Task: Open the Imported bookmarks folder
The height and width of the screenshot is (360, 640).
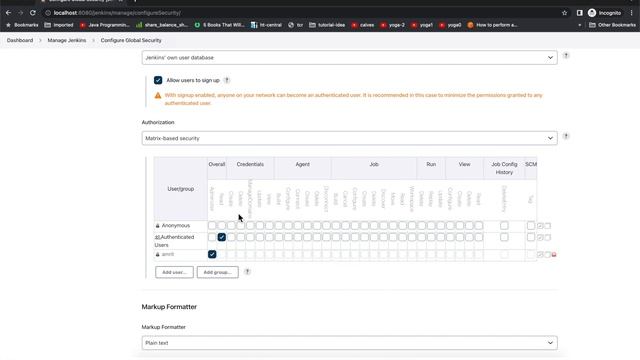Action: (59, 25)
